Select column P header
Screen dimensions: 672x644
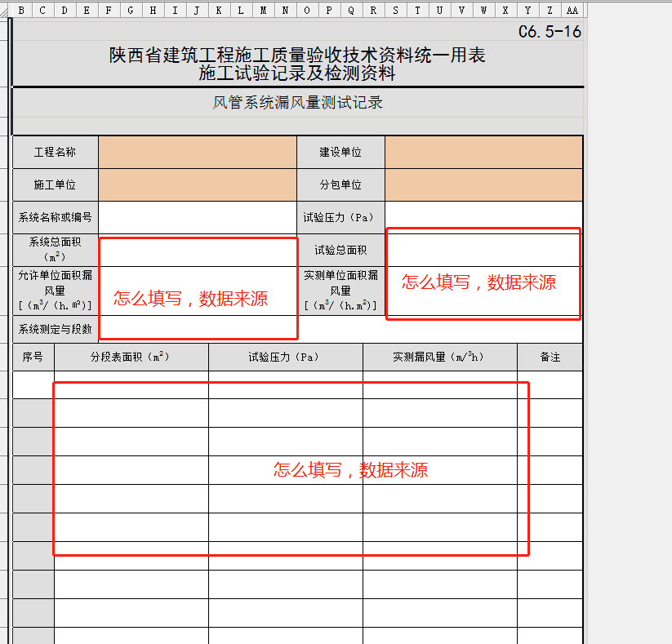(329, 11)
